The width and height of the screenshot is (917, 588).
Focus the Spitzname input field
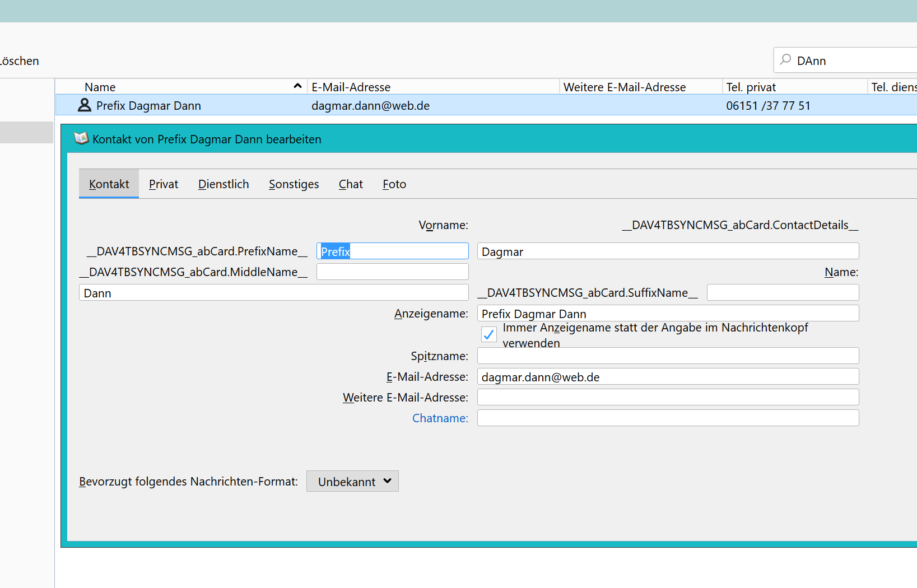click(x=668, y=356)
